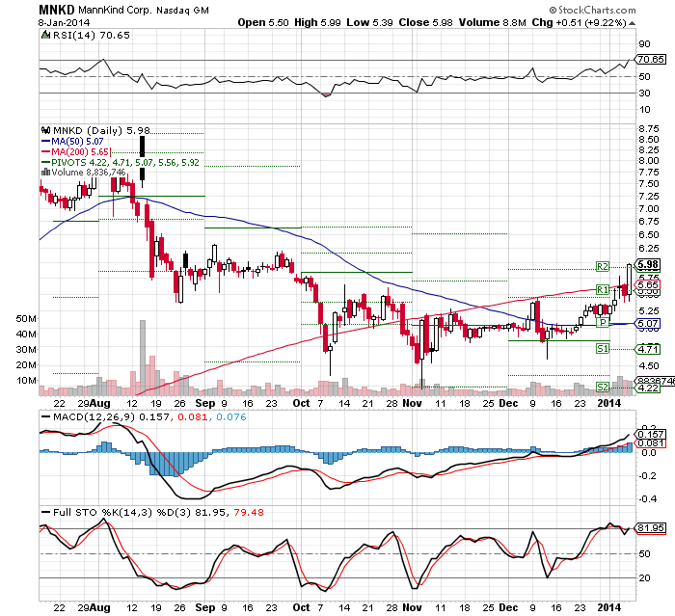Click the RSI value tag 70.65

click(651, 60)
